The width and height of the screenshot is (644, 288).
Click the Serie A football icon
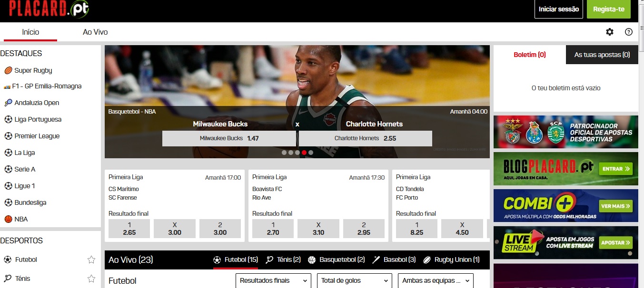point(8,169)
